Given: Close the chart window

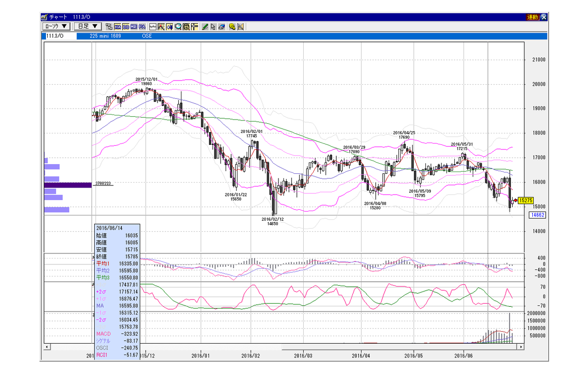Looking at the screenshot, I should click(x=544, y=17).
